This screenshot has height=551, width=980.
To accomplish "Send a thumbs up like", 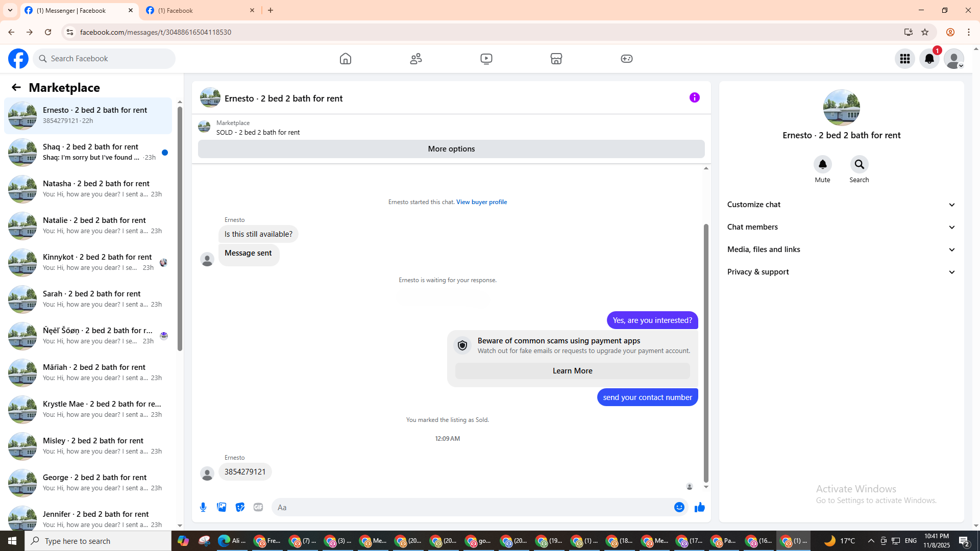I will click(x=699, y=507).
